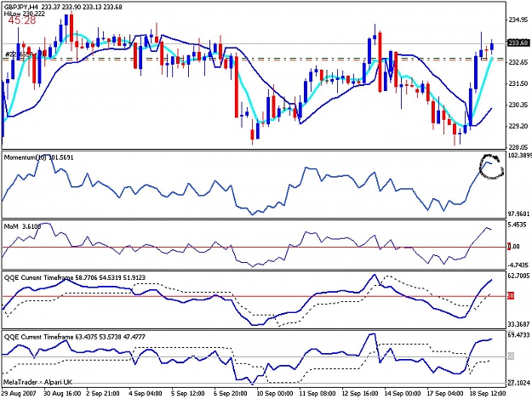Image resolution: width=532 pixels, height=399 pixels.
Task: Click the 69.4733 QQE scale value
Action: 518,335
